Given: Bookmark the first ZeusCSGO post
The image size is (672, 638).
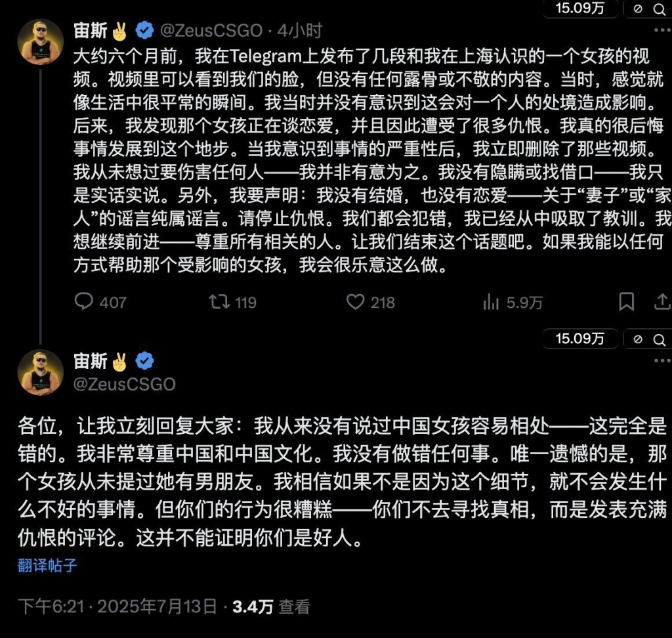Looking at the screenshot, I should tap(627, 301).
